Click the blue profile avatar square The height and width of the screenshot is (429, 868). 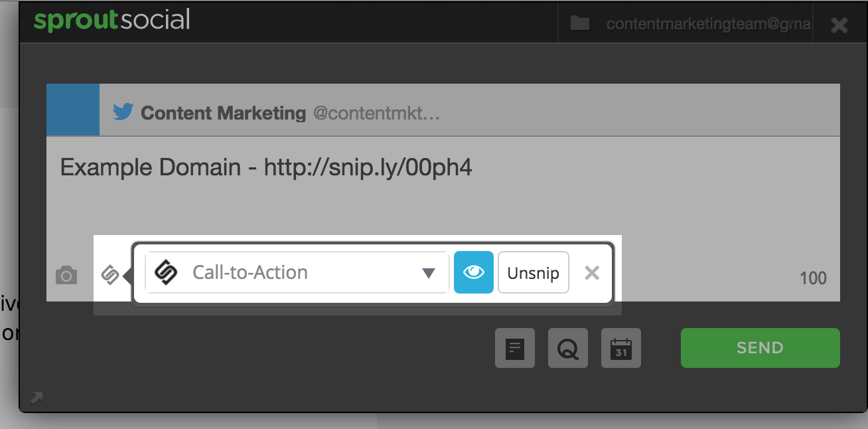click(73, 110)
